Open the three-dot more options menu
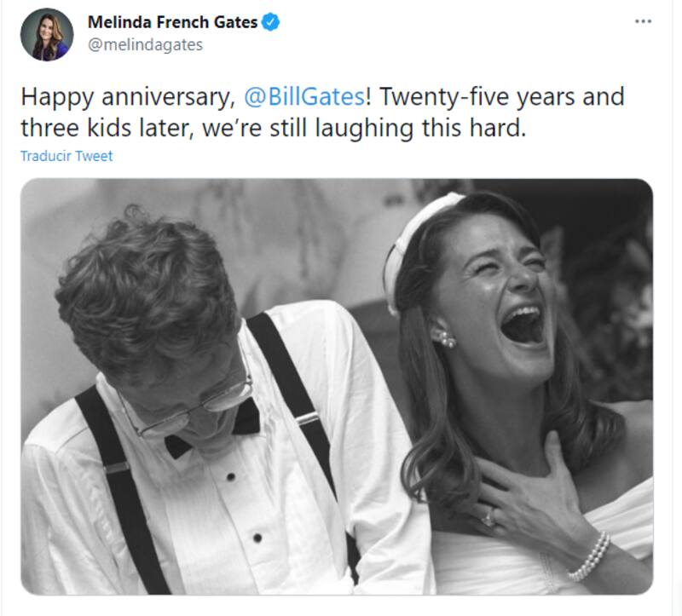The image size is (682, 616). 643,20
